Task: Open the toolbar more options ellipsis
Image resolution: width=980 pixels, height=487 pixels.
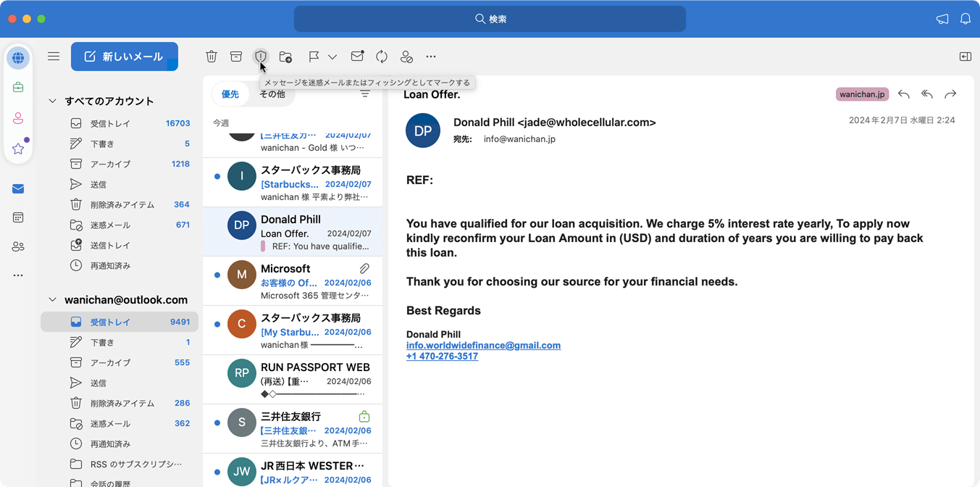Action: pos(431,57)
